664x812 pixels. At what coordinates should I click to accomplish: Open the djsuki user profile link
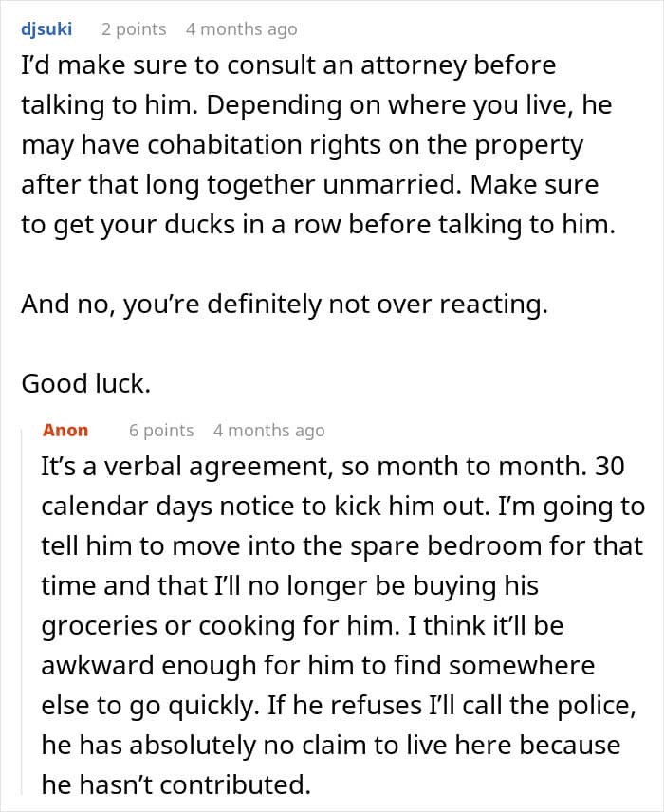click(x=46, y=29)
